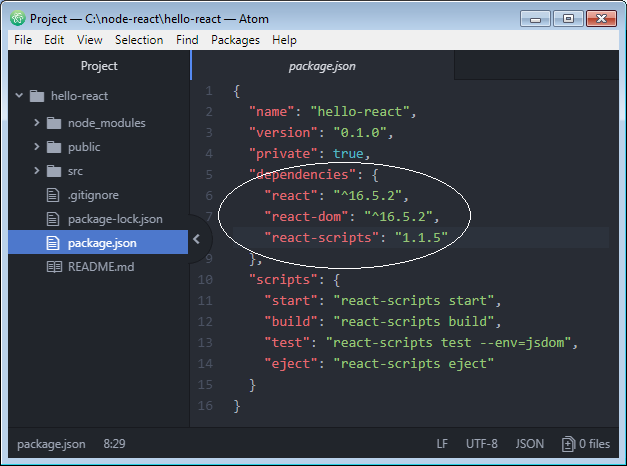Open the Edit menu
Image resolution: width=627 pixels, height=466 pixels.
pyautogui.click(x=54, y=40)
